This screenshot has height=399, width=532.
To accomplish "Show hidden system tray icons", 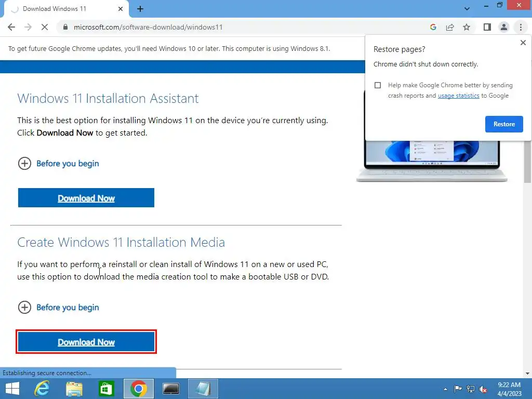I will [x=445, y=389].
